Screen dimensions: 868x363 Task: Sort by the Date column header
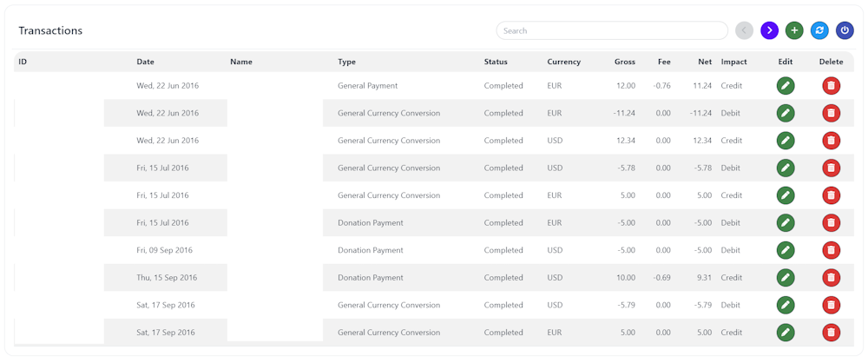pos(146,62)
